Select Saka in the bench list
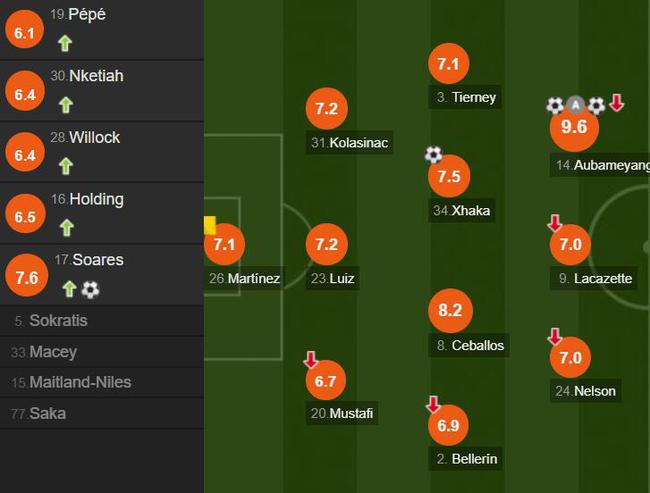 (102, 413)
